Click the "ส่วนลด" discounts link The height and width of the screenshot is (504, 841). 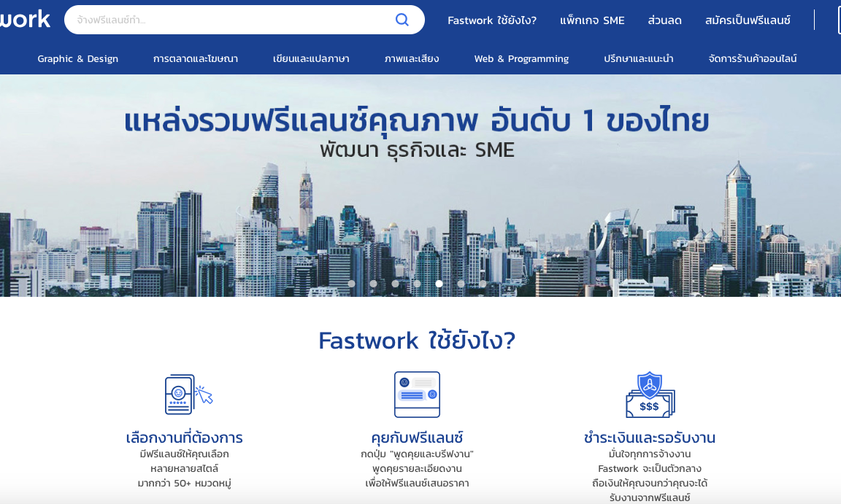pos(664,20)
